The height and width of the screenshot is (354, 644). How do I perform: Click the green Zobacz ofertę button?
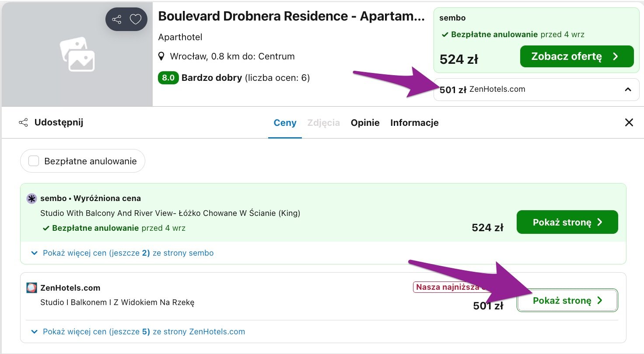click(x=577, y=56)
